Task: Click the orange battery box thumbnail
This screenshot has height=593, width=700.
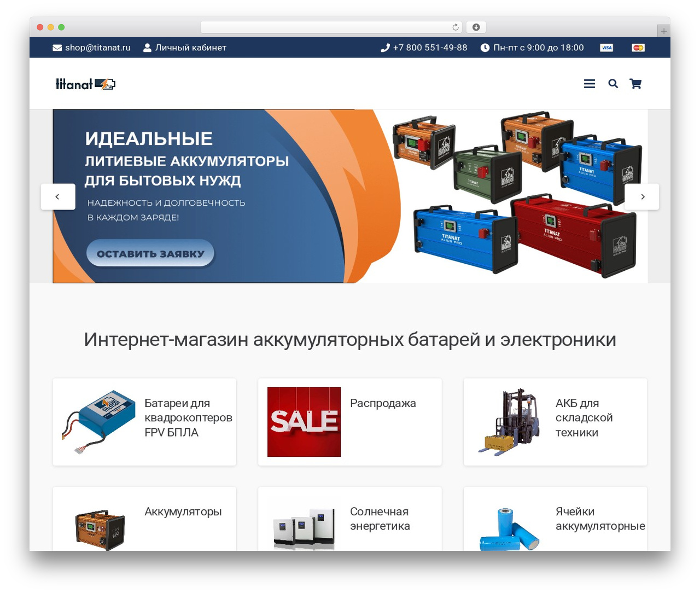Action: [100, 530]
